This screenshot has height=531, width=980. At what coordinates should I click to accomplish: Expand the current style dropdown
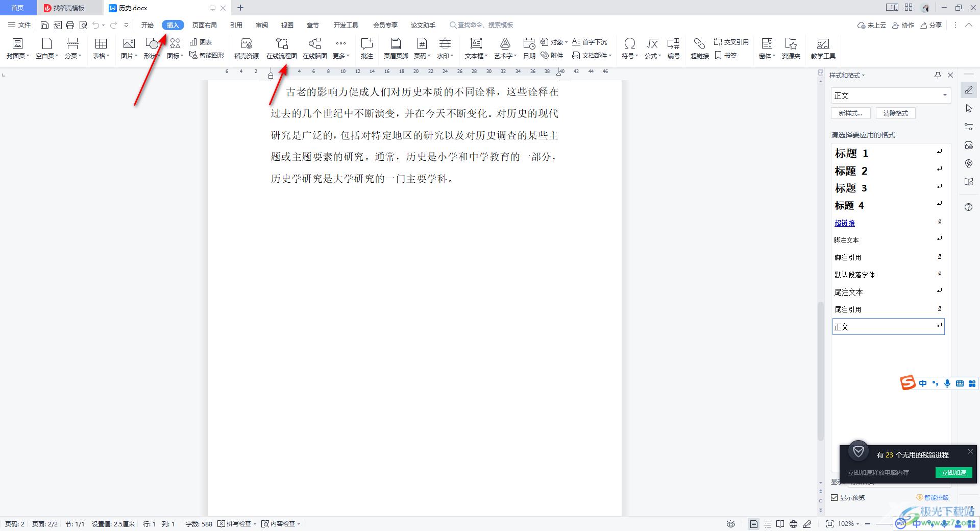click(x=945, y=95)
